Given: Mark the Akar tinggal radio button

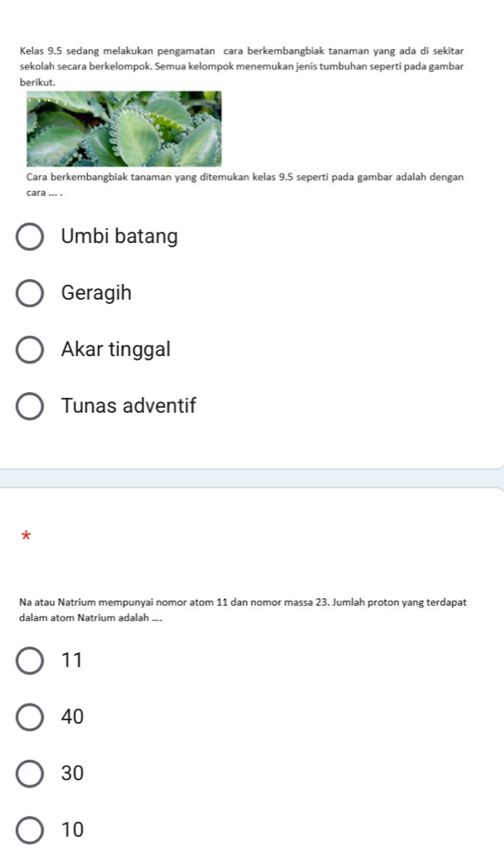Looking at the screenshot, I should [x=30, y=350].
